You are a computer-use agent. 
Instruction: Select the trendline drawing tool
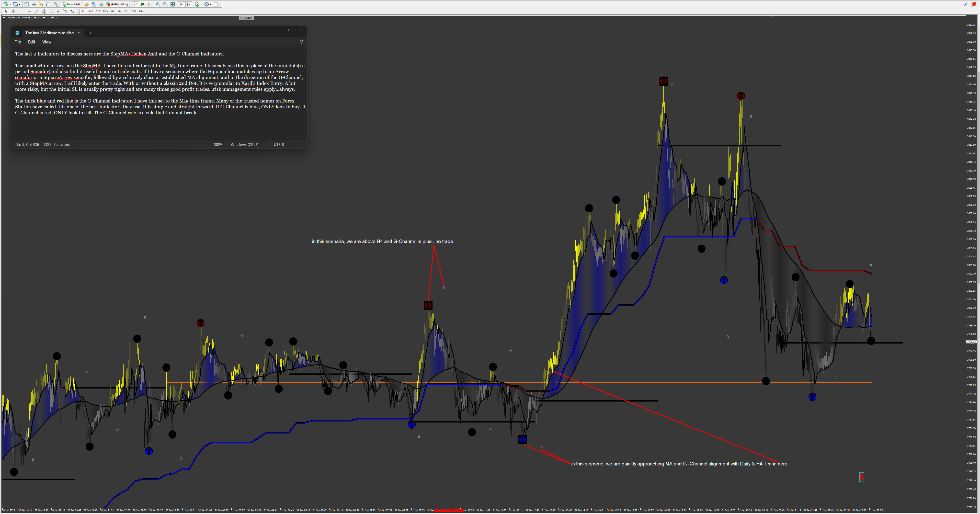coord(37,12)
